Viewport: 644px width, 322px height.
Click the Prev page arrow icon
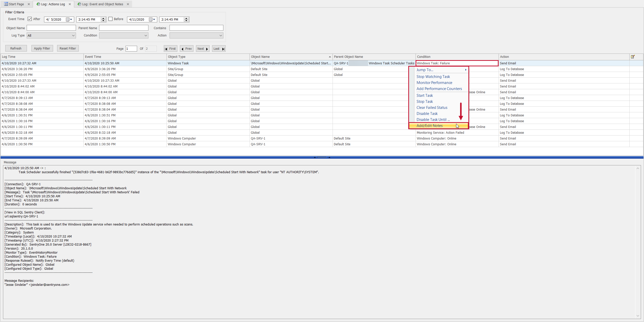(x=183, y=49)
